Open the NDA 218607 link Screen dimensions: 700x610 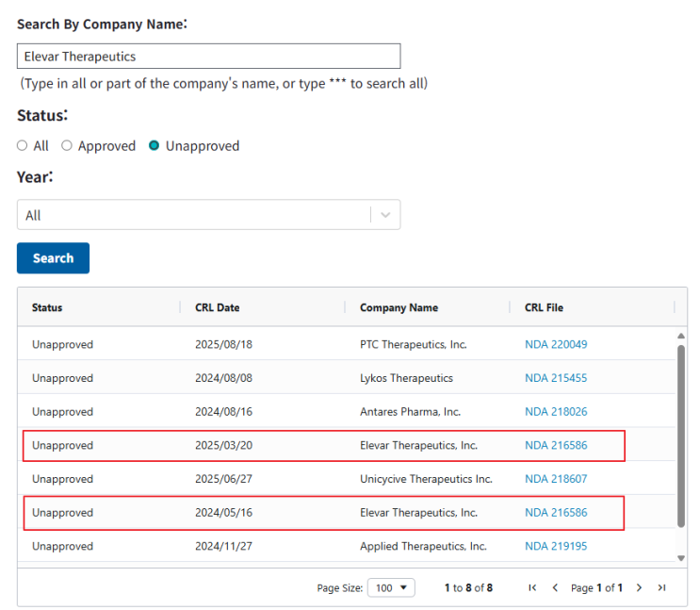tap(556, 479)
